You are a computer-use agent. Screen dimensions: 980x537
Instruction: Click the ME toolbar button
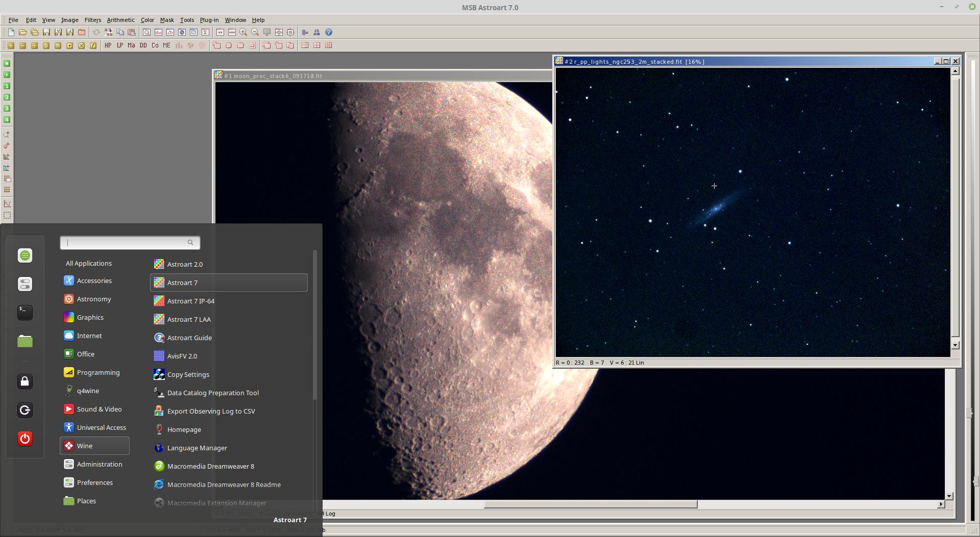[166, 45]
